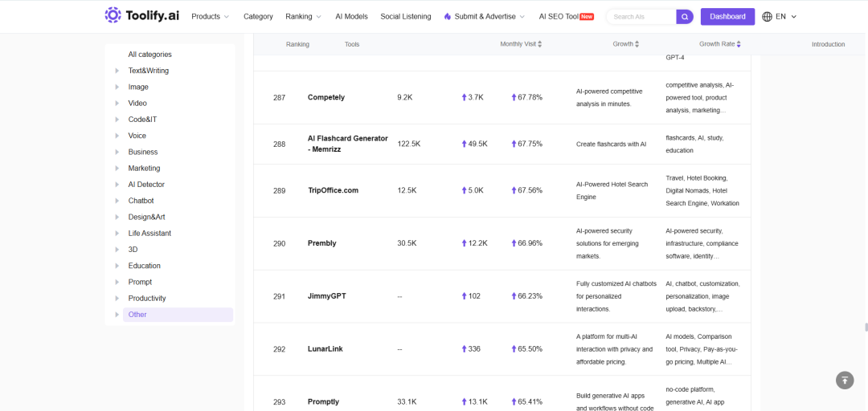Click the search magnifier button

685,17
